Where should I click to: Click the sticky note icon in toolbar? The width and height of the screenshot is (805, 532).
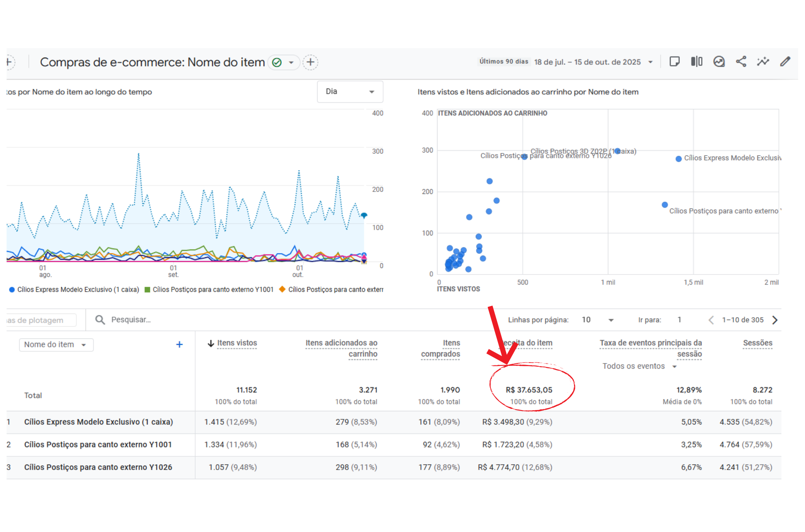(675, 62)
